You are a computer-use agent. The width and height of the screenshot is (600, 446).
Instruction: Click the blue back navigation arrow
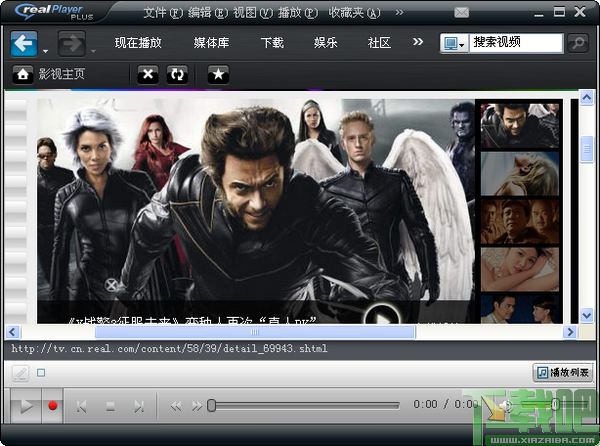pyautogui.click(x=24, y=44)
